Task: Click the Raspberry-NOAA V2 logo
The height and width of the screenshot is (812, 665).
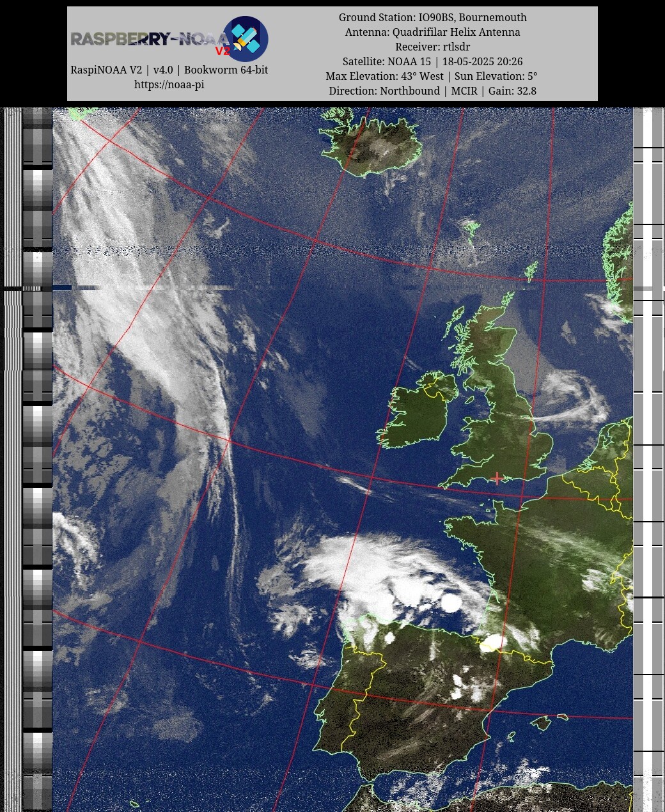Action: [x=169, y=39]
